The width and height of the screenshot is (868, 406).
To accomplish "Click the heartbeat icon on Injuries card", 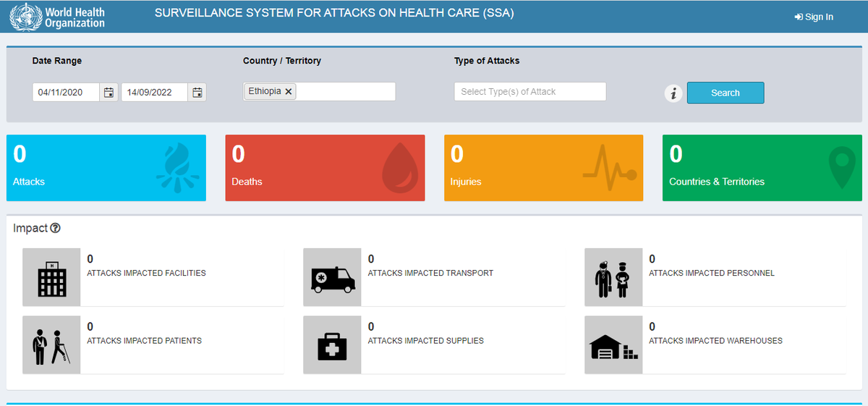I will [x=610, y=168].
